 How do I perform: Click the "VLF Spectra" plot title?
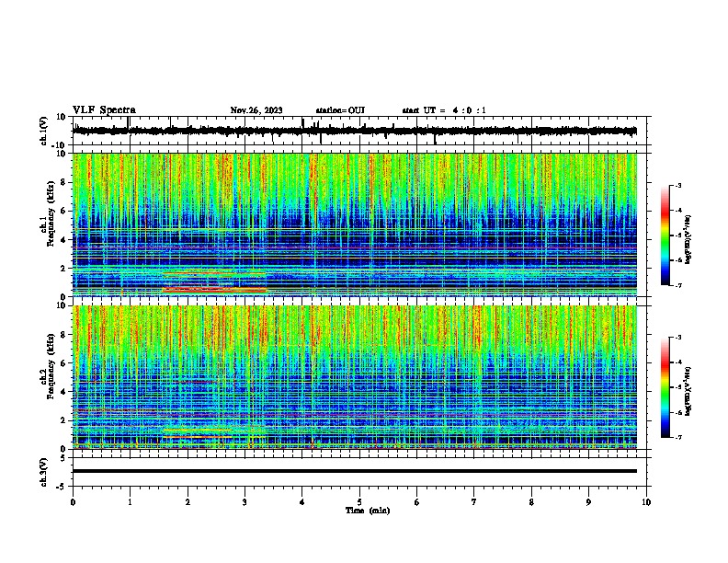[104, 110]
